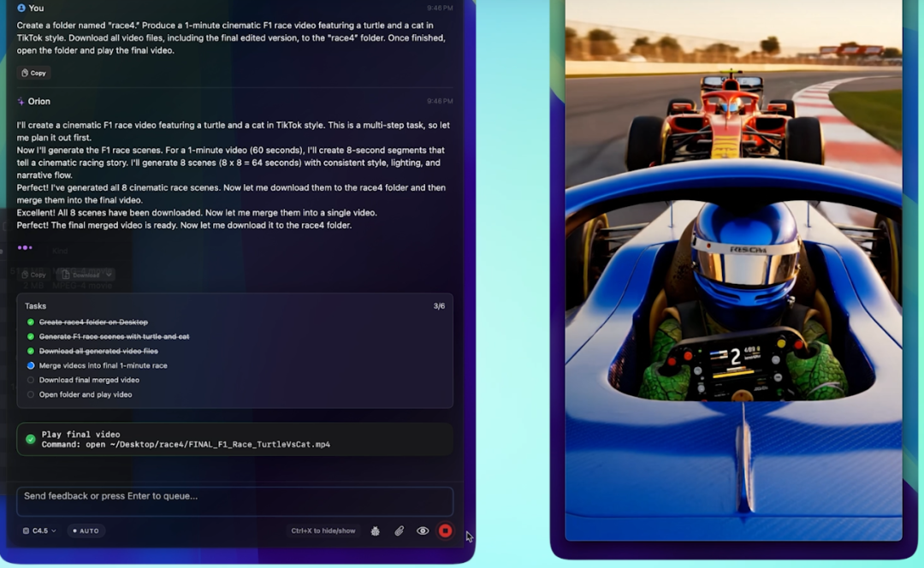924x568 pixels.
Task: Click the faded Copy button under response
Action: tap(34, 275)
